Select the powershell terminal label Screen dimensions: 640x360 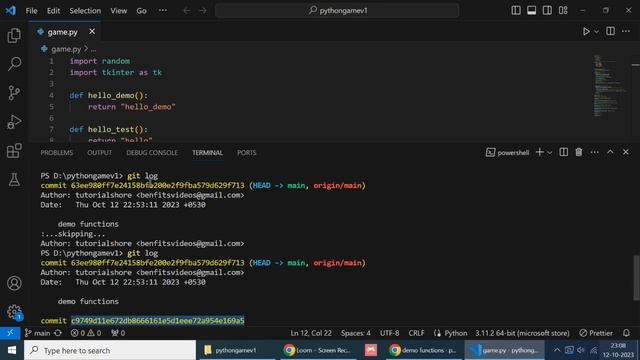tap(507, 152)
